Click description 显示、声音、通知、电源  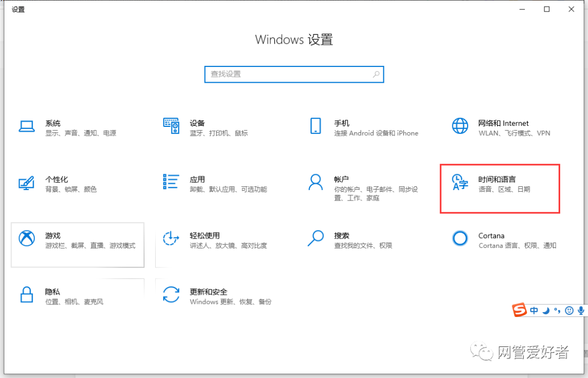81,133
